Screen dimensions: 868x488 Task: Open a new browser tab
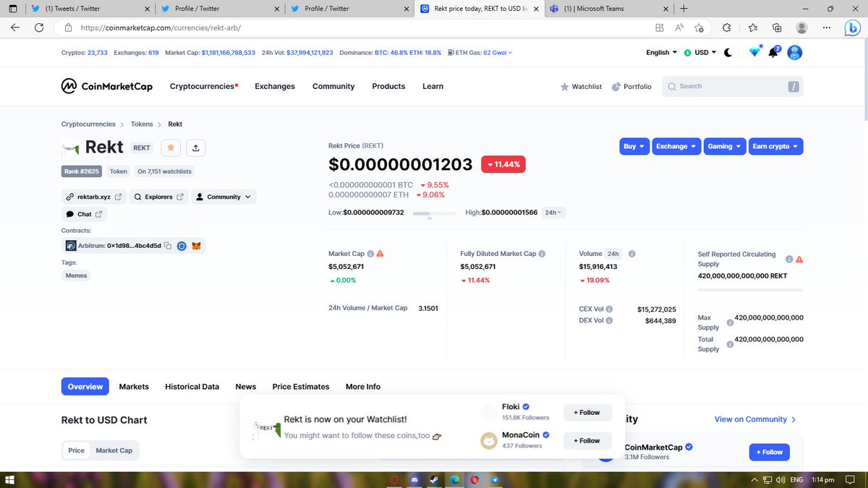click(x=684, y=9)
